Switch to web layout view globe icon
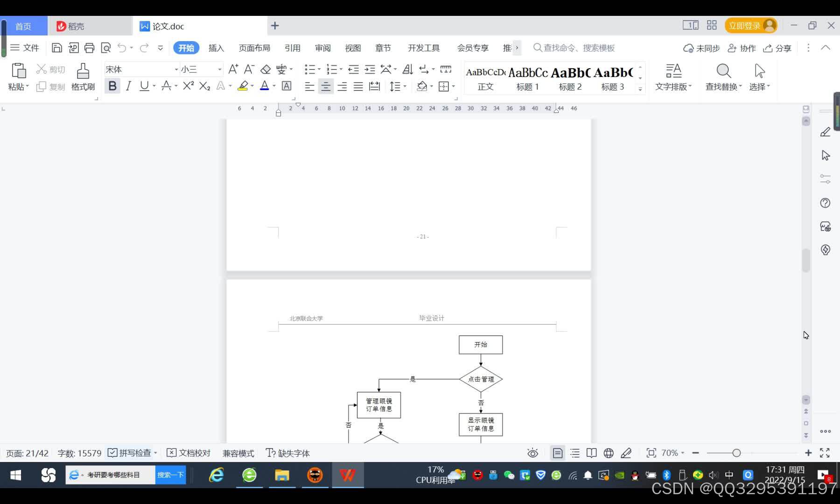The height and width of the screenshot is (504, 840). coord(609,453)
